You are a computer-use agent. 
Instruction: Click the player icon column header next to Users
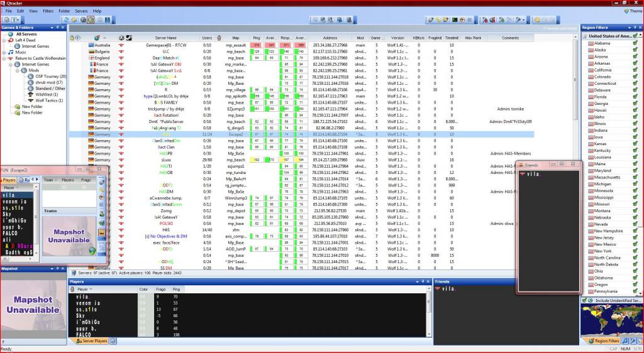(218, 38)
